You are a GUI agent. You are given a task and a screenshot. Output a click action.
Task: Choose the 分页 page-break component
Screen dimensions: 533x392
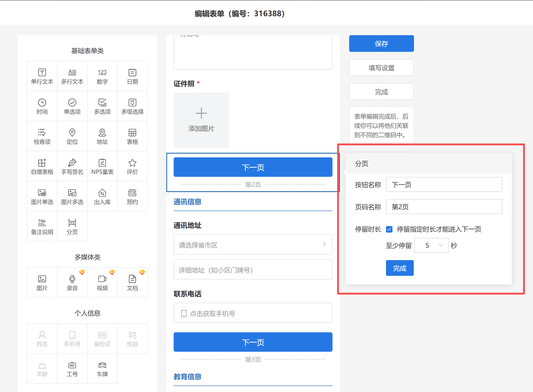[x=72, y=227]
